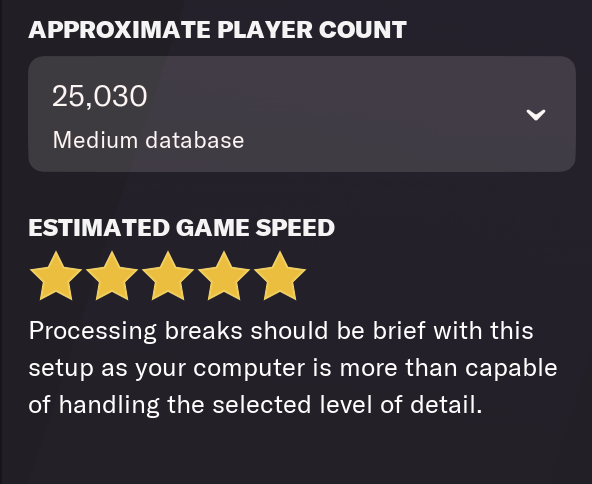The width and height of the screenshot is (592, 484).
Task: Click the fifth game speed star
Action: pyautogui.click(x=279, y=276)
